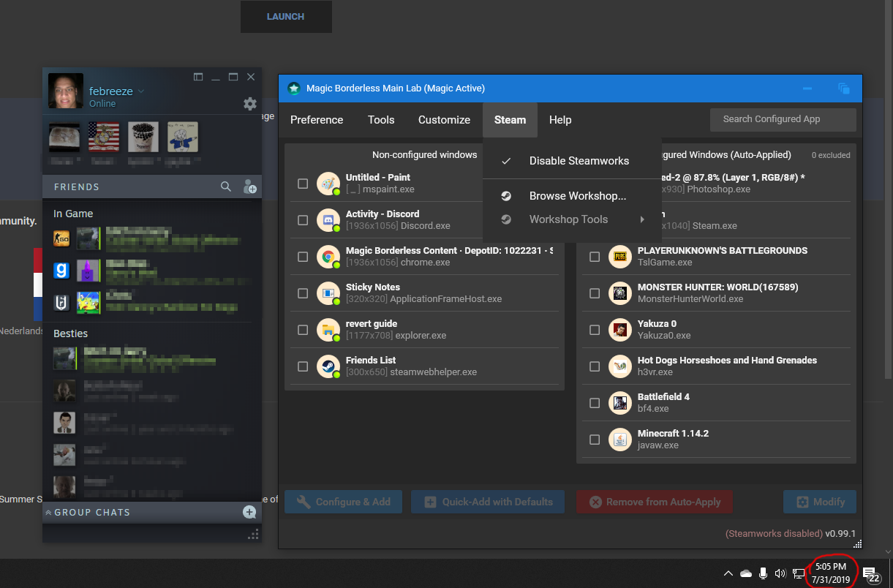Expand the Workshop Tools submenu arrow
Image resolution: width=893 pixels, height=588 pixels.
click(642, 219)
